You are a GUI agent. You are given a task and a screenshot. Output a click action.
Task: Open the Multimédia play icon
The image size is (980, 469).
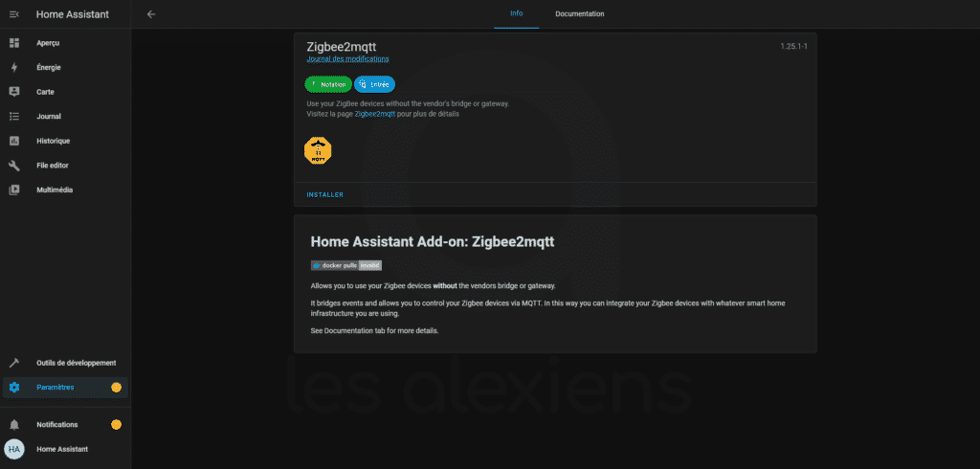point(14,190)
